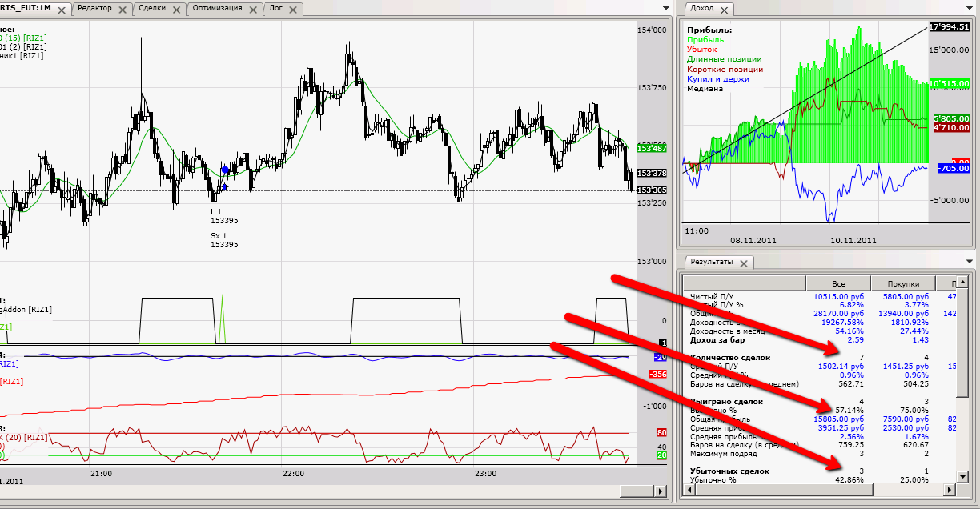Sort by the Все column header

pyautogui.click(x=837, y=283)
